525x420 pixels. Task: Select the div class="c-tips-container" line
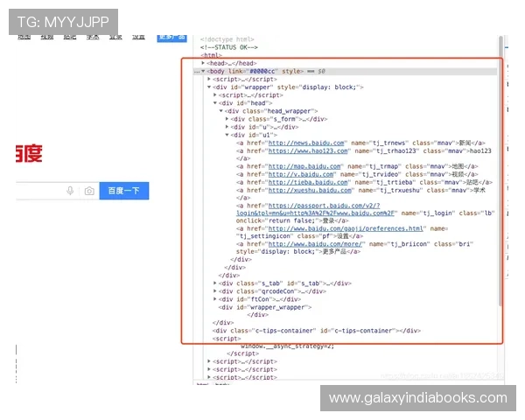point(317,331)
